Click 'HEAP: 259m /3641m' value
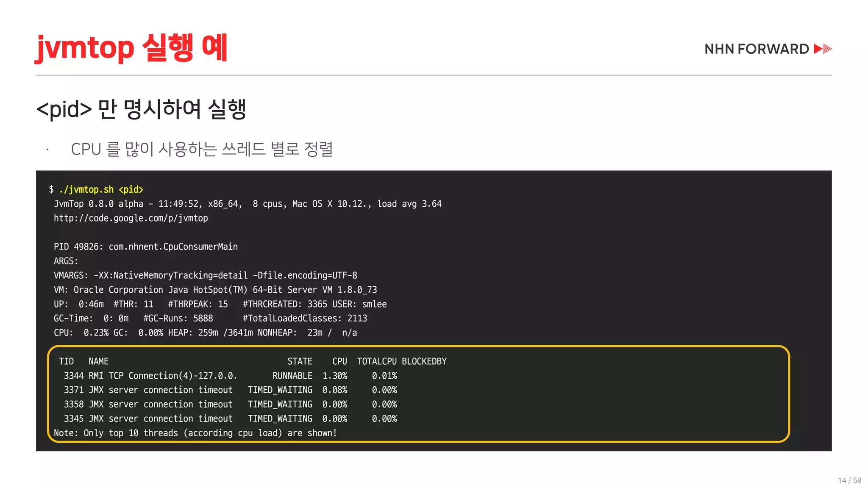868x488 pixels. tap(210, 333)
